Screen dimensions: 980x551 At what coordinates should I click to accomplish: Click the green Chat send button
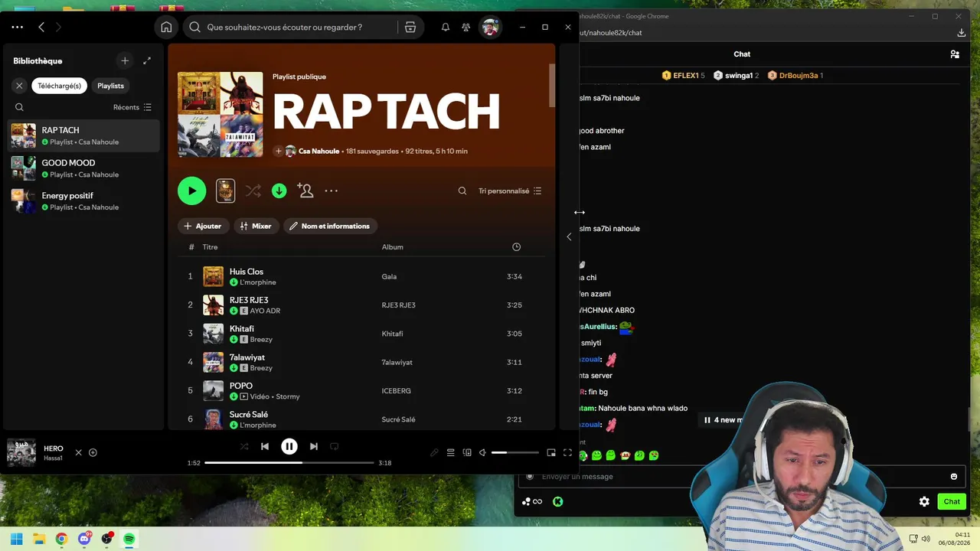tap(952, 501)
